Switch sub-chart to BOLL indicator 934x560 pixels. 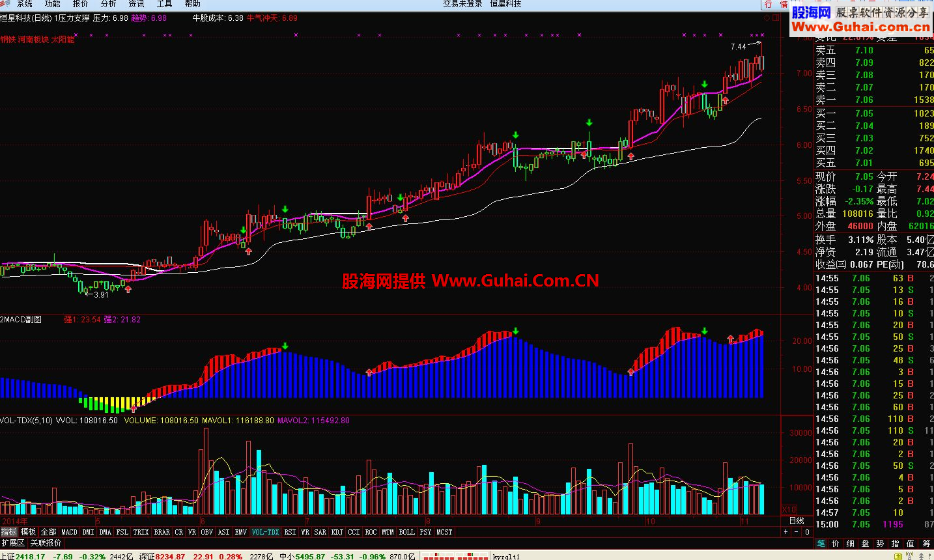tap(406, 532)
